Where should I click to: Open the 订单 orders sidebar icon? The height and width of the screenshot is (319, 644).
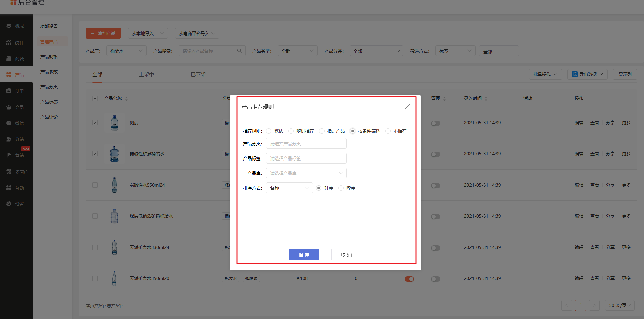click(9, 91)
